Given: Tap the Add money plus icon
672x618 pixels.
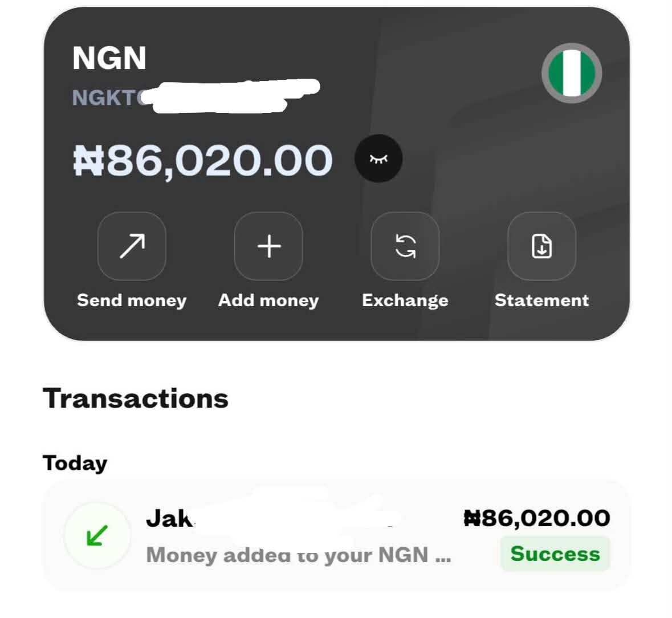Looking at the screenshot, I should [268, 246].
